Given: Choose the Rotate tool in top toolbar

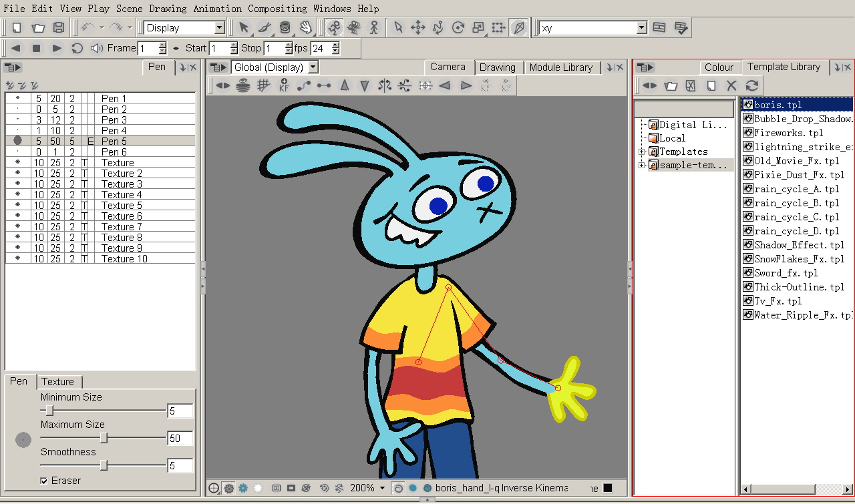Looking at the screenshot, I should pyautogui.click(x=458, y=28).
